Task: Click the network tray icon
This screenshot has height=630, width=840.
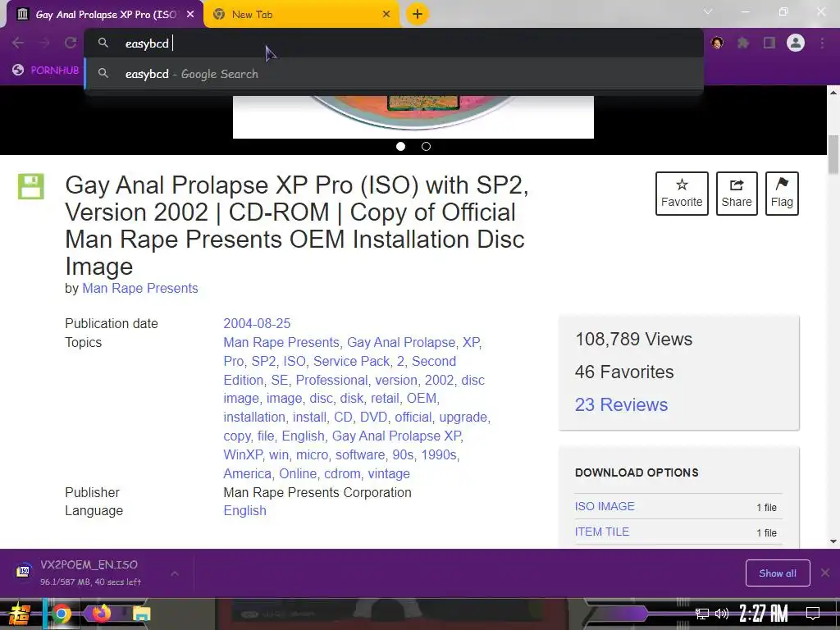Action: coord(702,614)
